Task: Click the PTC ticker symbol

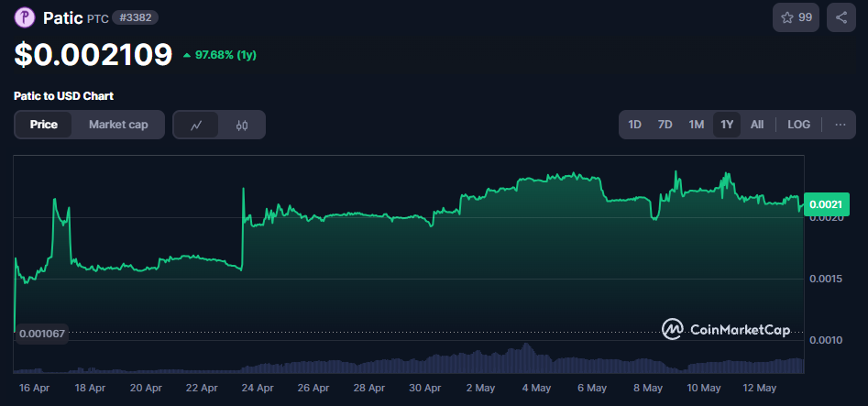Action: 98,19
